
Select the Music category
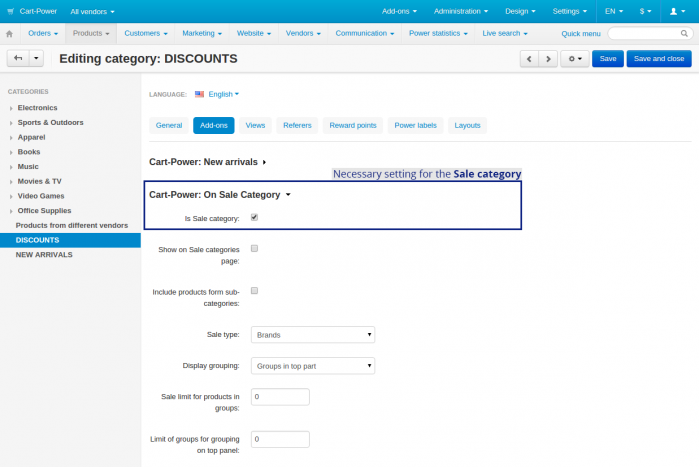tap(28, 167)
